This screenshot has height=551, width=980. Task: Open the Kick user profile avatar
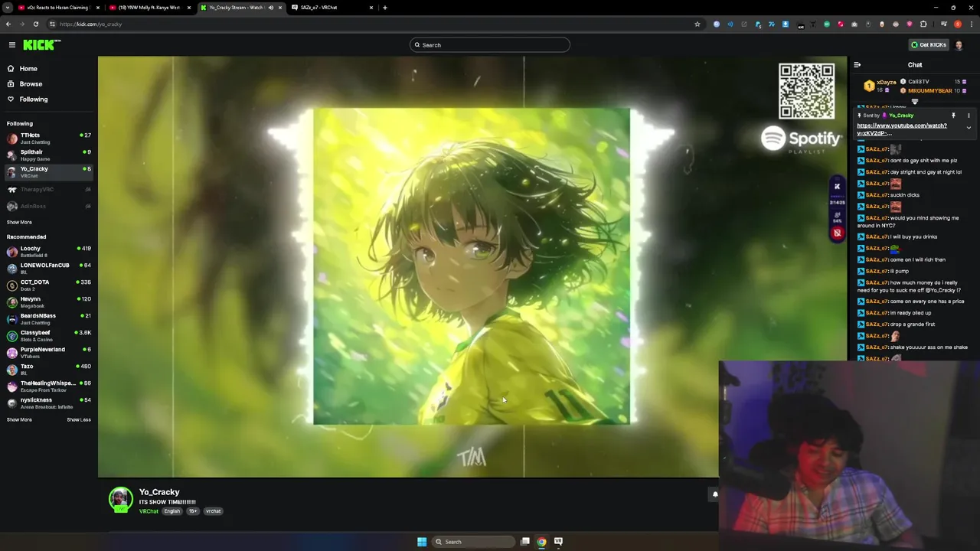coord(959,45)
